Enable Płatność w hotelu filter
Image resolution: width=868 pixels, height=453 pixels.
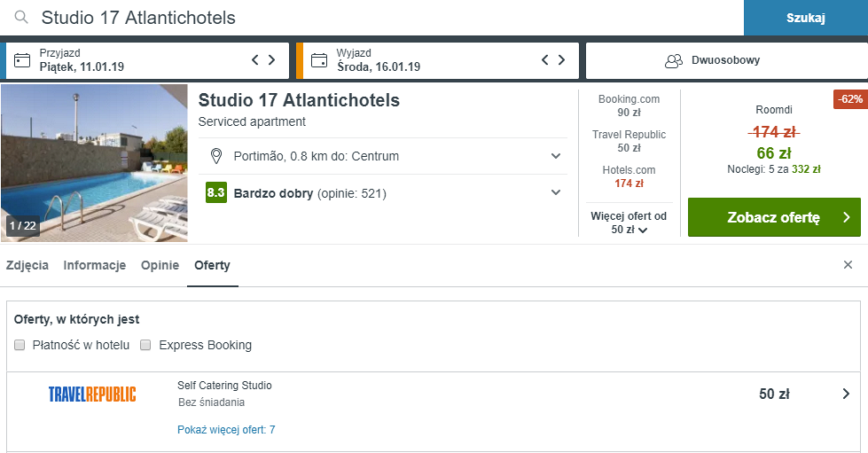[x=20, y=345]
